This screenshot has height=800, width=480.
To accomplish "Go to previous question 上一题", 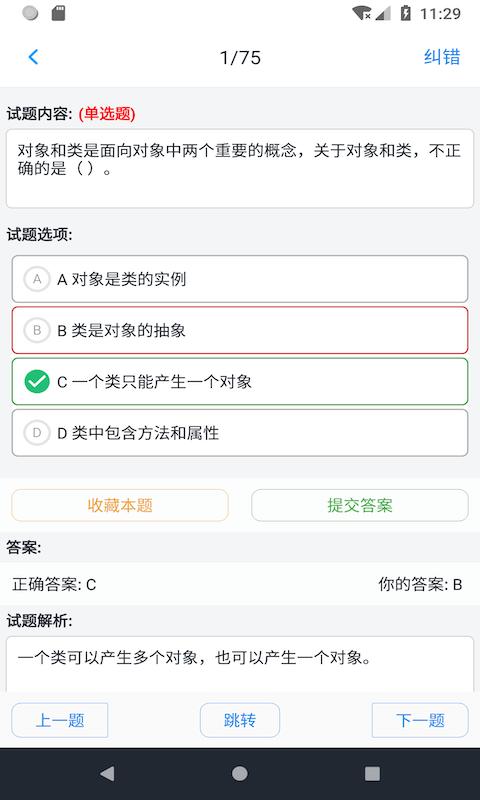I will coord(60,720).
